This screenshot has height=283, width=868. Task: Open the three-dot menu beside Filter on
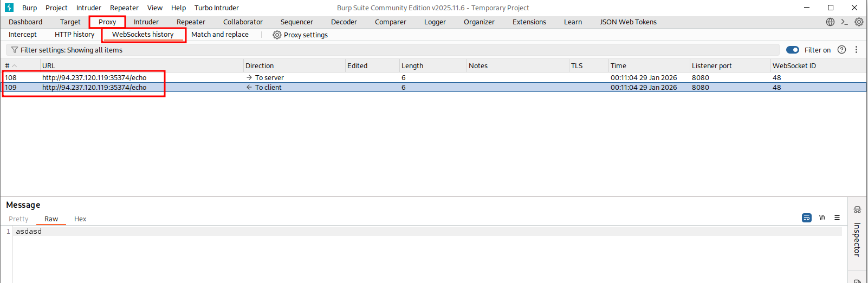tap(856, 50)
